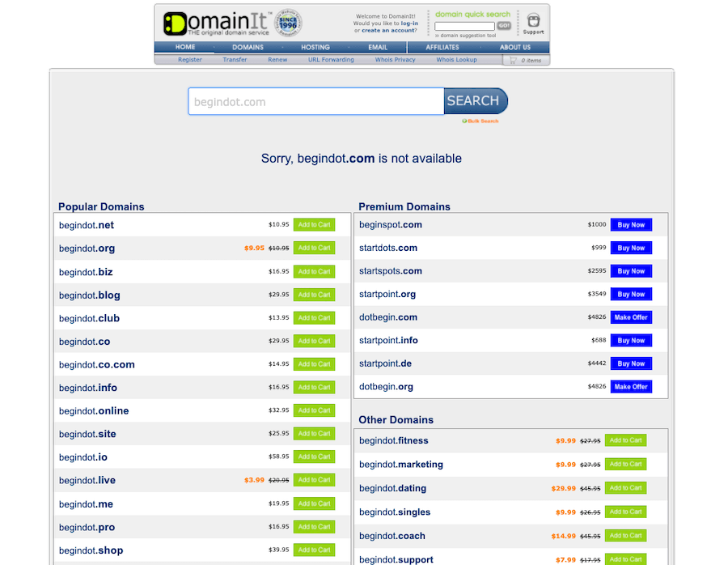Open the ABOUT US menu
This screenshot has width=728, height=565.
tap(515, 47)
